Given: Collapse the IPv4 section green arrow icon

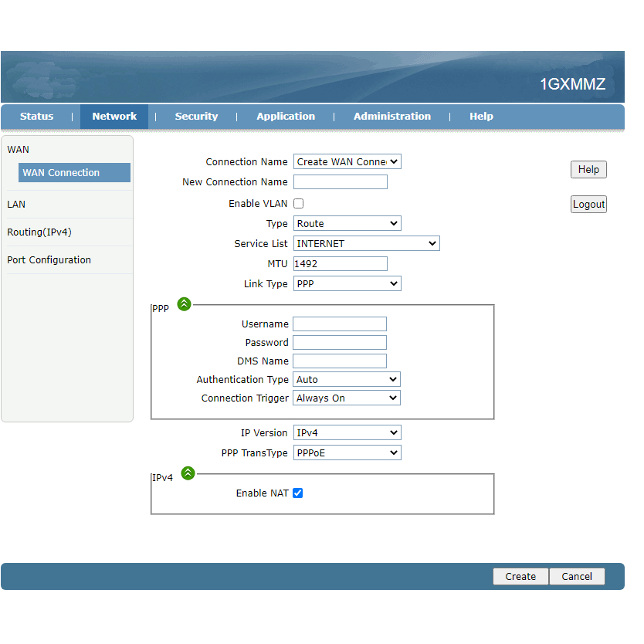Looking at the screenshot, I should [x=187, y=473].
